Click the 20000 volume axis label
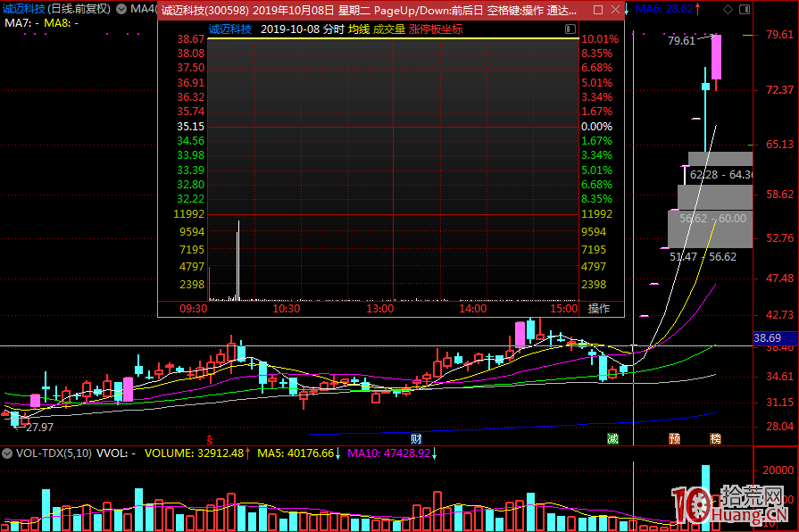This screenshot has width=799, height=532. 778,470
